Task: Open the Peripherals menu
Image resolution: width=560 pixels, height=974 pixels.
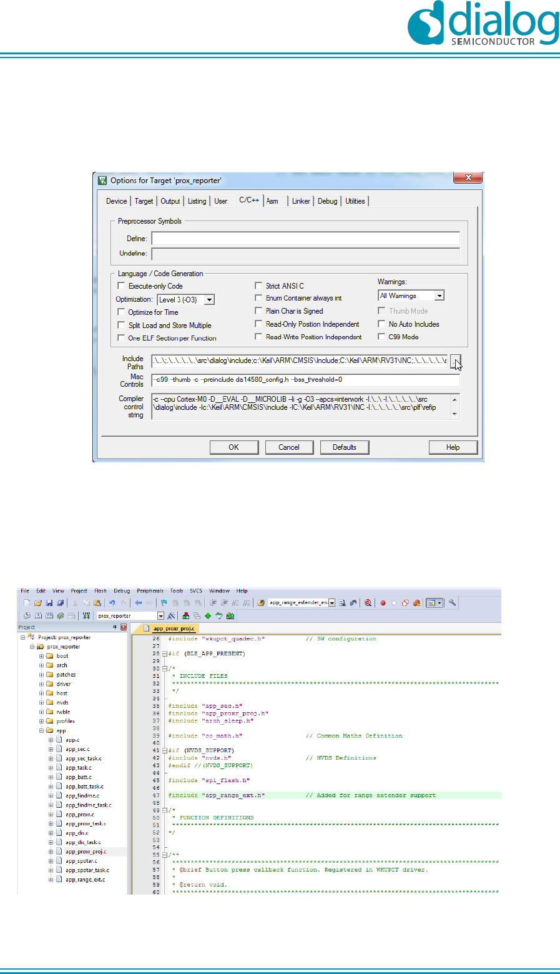Action: click(x=150, y=590)
